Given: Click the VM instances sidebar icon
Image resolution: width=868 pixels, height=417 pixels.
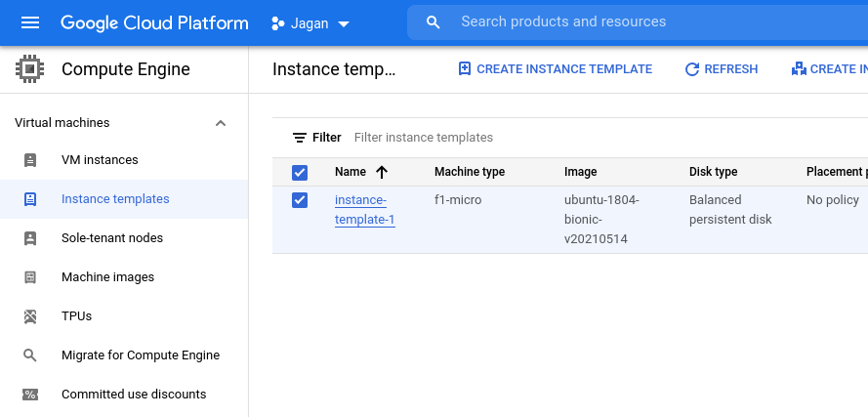Looking at the screenshot, I should (x=30, y=160).
